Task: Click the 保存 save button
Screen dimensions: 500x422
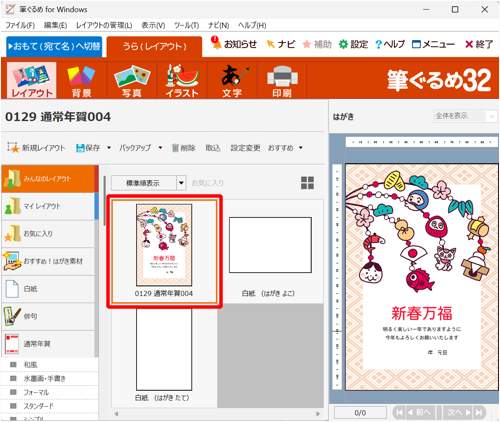Action: pyautogui.click(x=88, y=148)
